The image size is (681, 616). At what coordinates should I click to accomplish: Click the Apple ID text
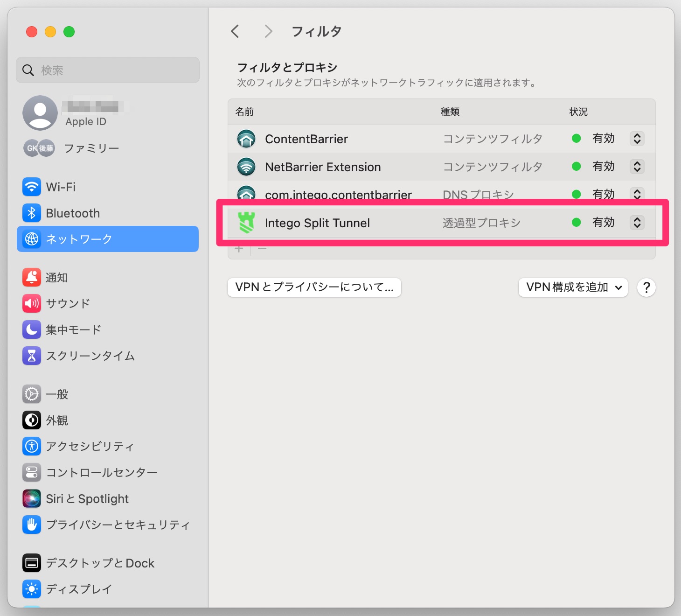coord(86,122)
